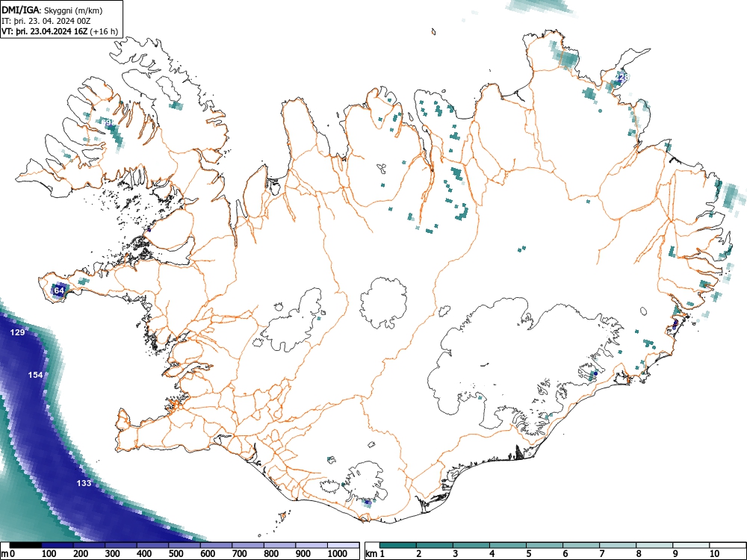Viewport: 747px width, 560px height.
Task: Select the 300–400 m legend swatch
Action: coord(121,545)
